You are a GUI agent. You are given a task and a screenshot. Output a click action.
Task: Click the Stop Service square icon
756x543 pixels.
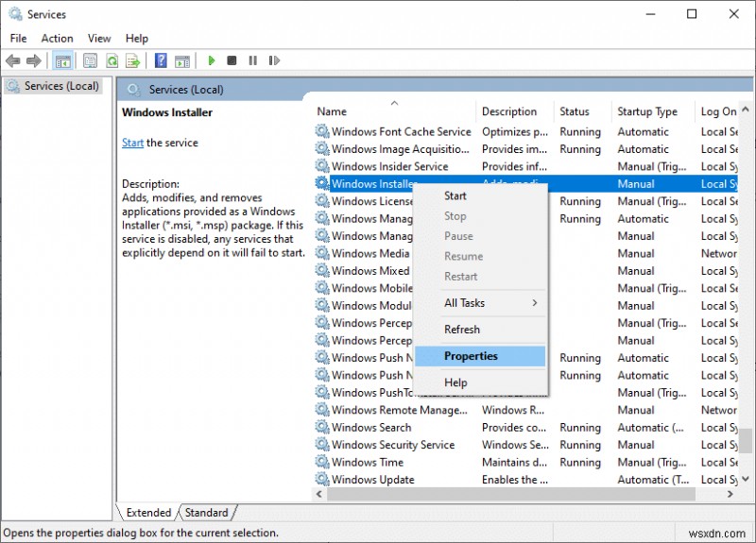coord(232,60)
